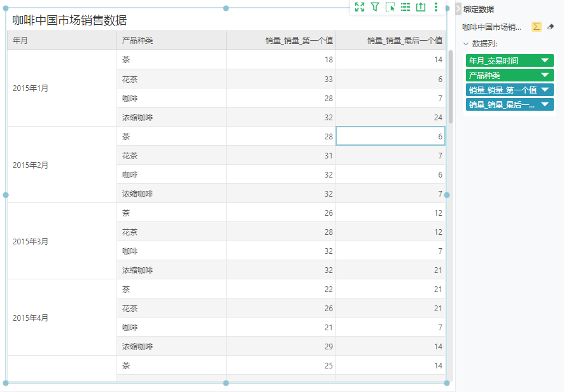This screenshot has width=564, height=392.
Task: Select the eraser icon next to sigma
Action: 551,25
